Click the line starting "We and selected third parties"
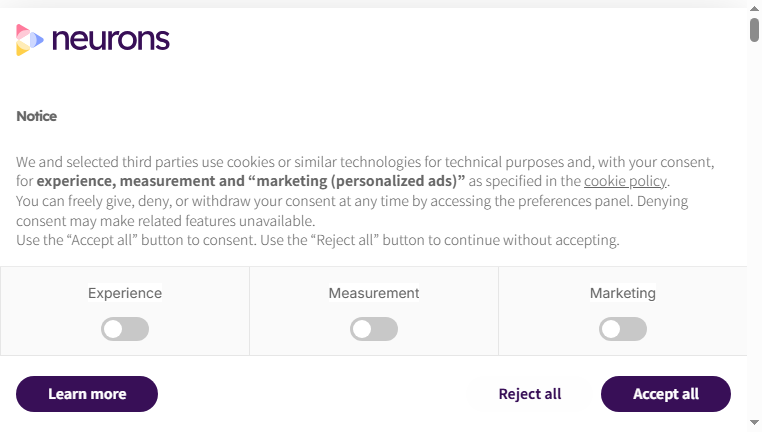The width and height of the screenshot is (762, 432). pyautogui.click(x=365, y=162)
